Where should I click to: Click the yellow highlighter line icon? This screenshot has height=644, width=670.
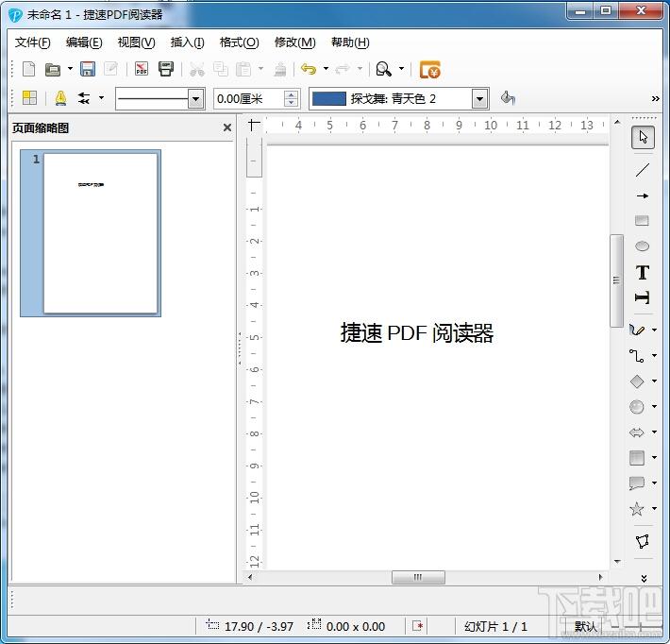click(x=60, y=98)
